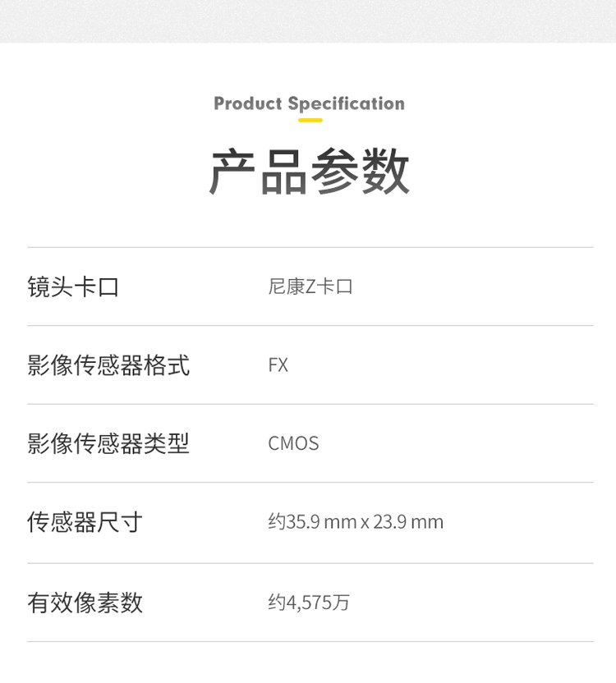The width and height of the screenshot is (616, 683).
Task: Select the 传感器尺寸 row label
Action: point(85,522)
